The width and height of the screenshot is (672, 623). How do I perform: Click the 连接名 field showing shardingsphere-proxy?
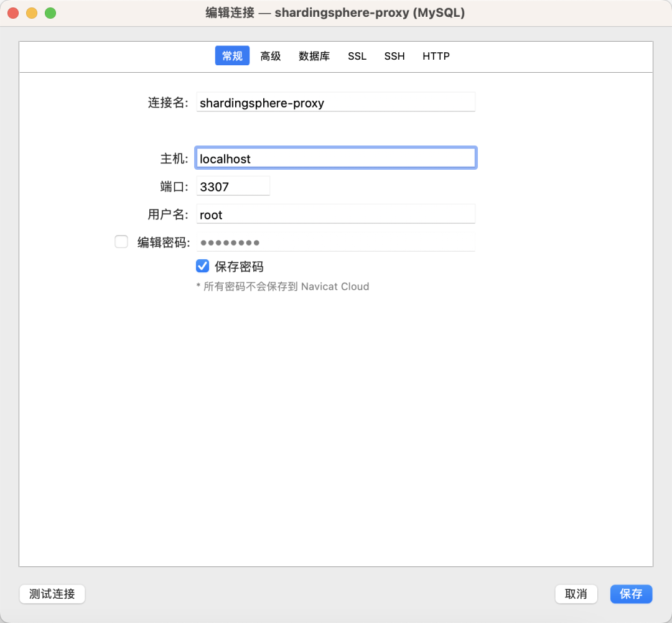(335, 103)
